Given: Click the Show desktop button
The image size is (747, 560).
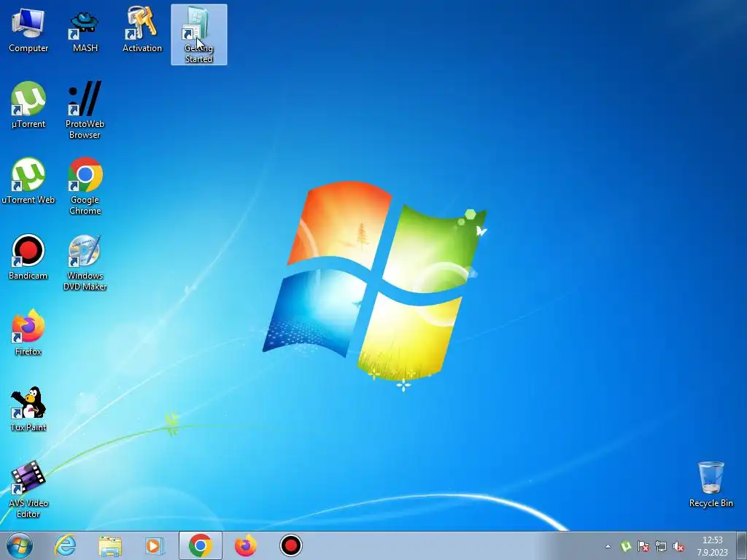Looking at the screenshot, I should pyautogui.click(x=742, y=545).
